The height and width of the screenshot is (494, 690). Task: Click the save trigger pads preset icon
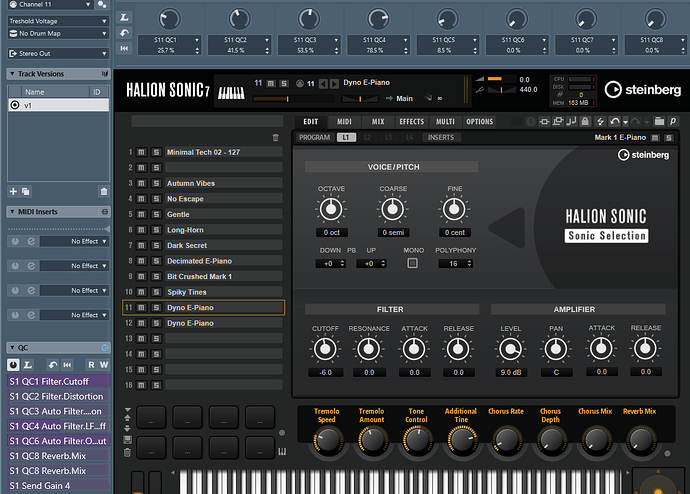point(128,439)
